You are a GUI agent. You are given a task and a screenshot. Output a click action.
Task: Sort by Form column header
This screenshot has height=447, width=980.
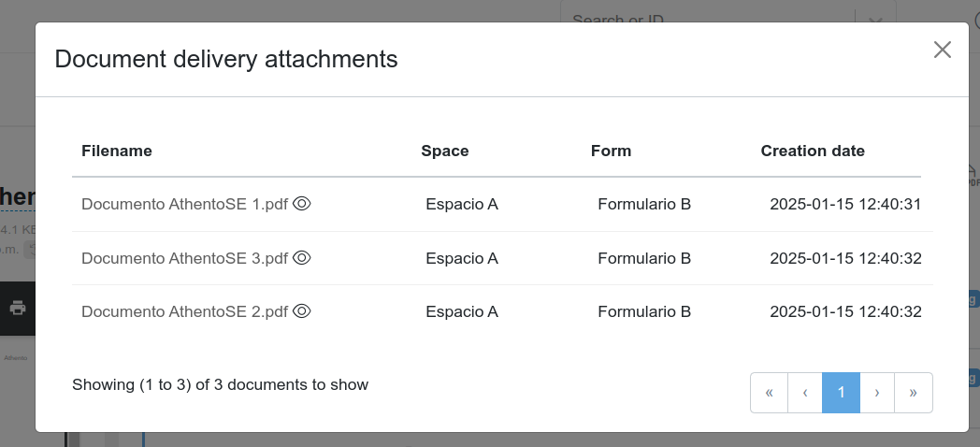(x=611, y=151)
